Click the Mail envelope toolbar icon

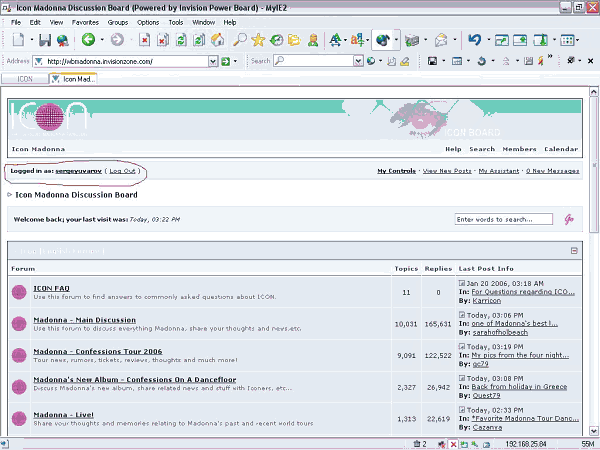[x=441, y=40]
